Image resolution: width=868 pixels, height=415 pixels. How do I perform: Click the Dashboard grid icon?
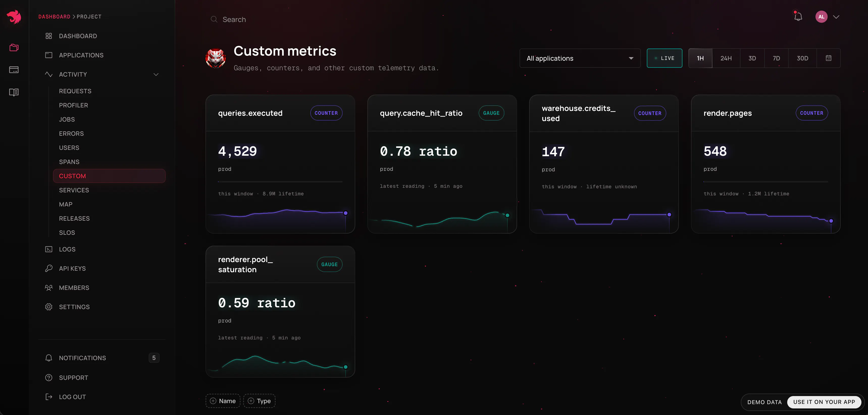pyautogui.click(x=49, y=36)
